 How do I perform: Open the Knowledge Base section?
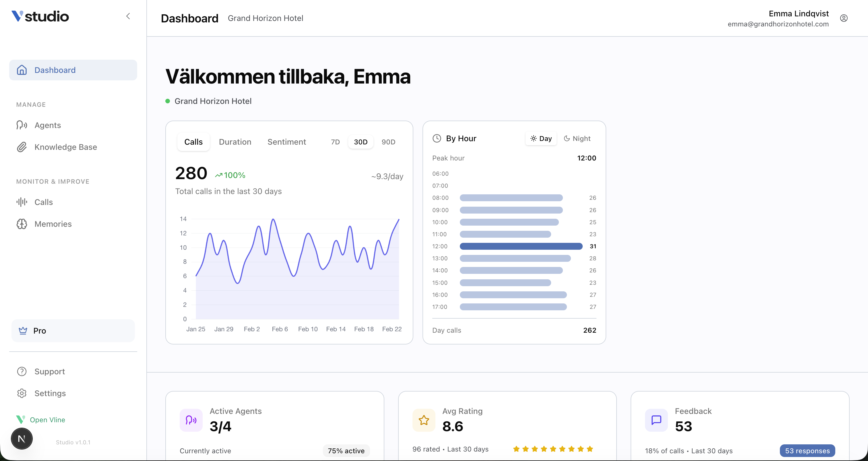pyautogui.click(x=65, y=147)
